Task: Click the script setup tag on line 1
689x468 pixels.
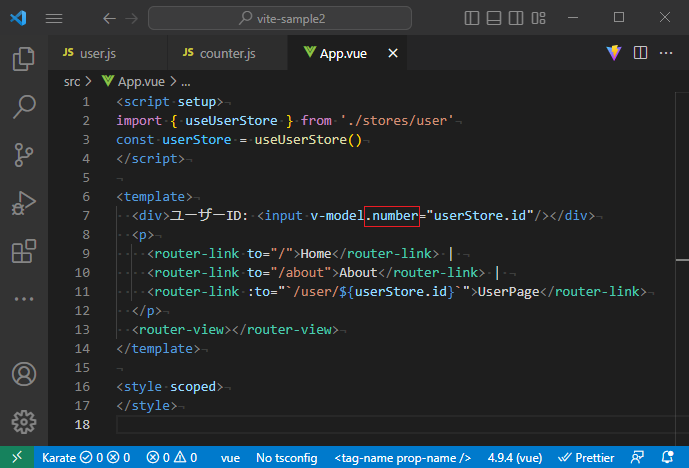Action: [170, 102]
